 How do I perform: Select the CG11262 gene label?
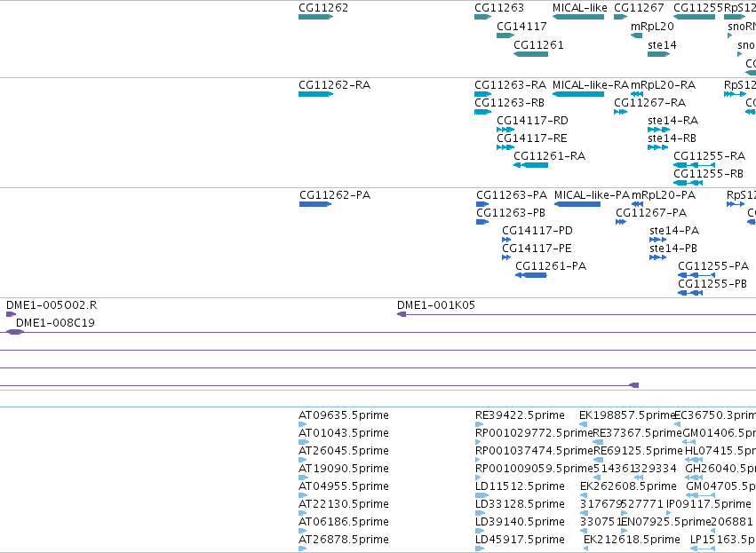click(x=323, y=8)
